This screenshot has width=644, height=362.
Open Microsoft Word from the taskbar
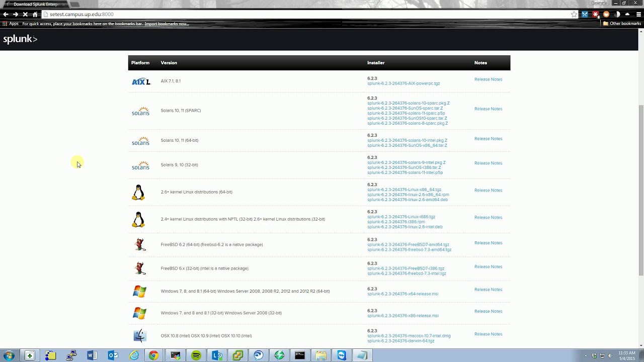pos(92,355)
